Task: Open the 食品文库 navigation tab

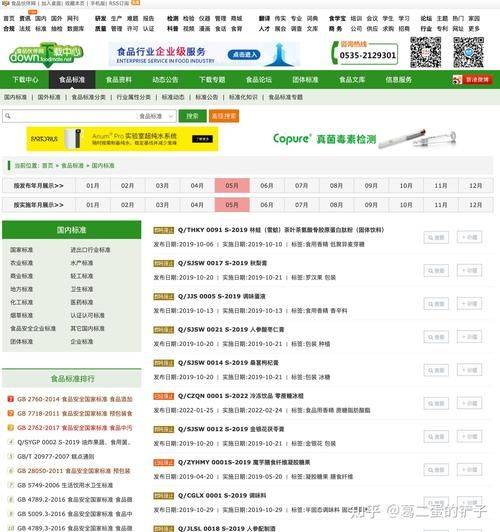Action: coord(352,80)
